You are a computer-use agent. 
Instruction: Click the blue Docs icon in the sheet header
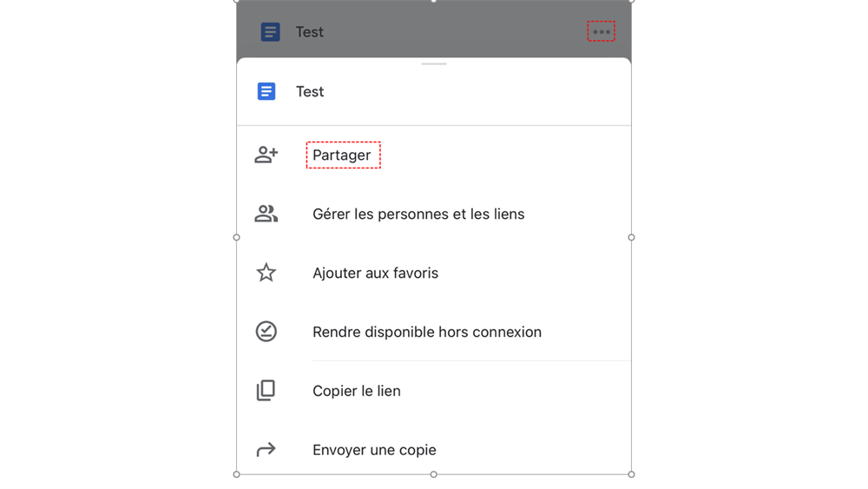click(266, 91)
